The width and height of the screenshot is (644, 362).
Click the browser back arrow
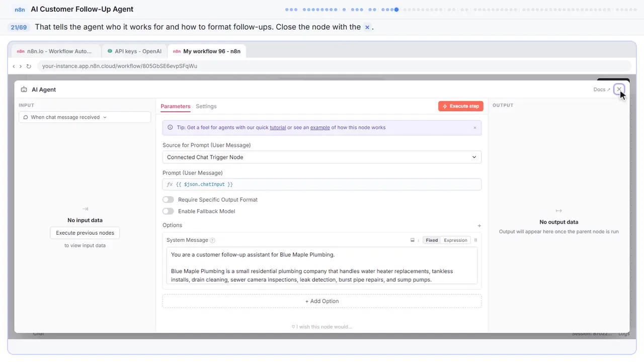(x=14, y=66)
